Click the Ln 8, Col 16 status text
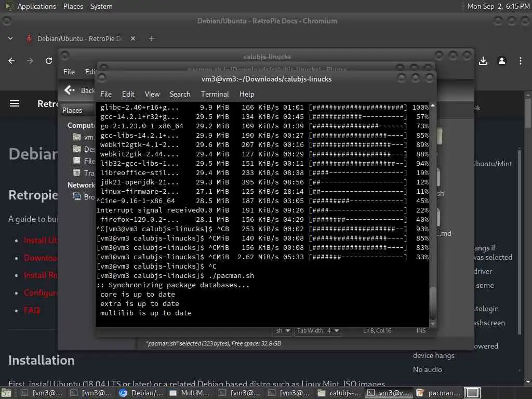The image size is (532, 399). click(x=377, y=330)
